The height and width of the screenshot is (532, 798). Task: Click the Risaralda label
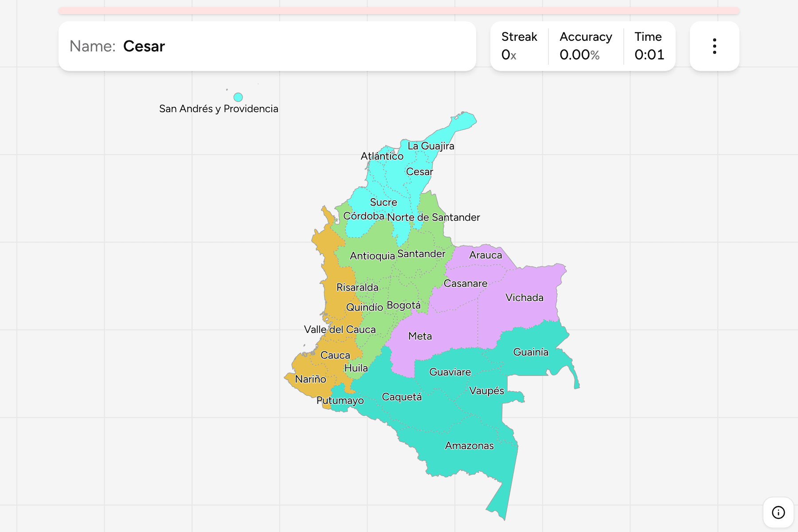coord(357,287)
